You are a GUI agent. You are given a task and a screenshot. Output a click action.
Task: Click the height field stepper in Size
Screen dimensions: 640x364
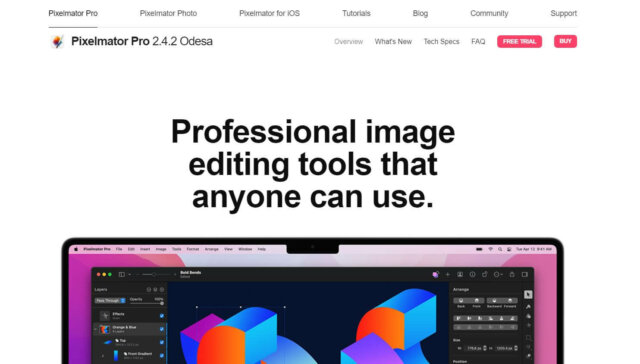[x=516, y=348]
